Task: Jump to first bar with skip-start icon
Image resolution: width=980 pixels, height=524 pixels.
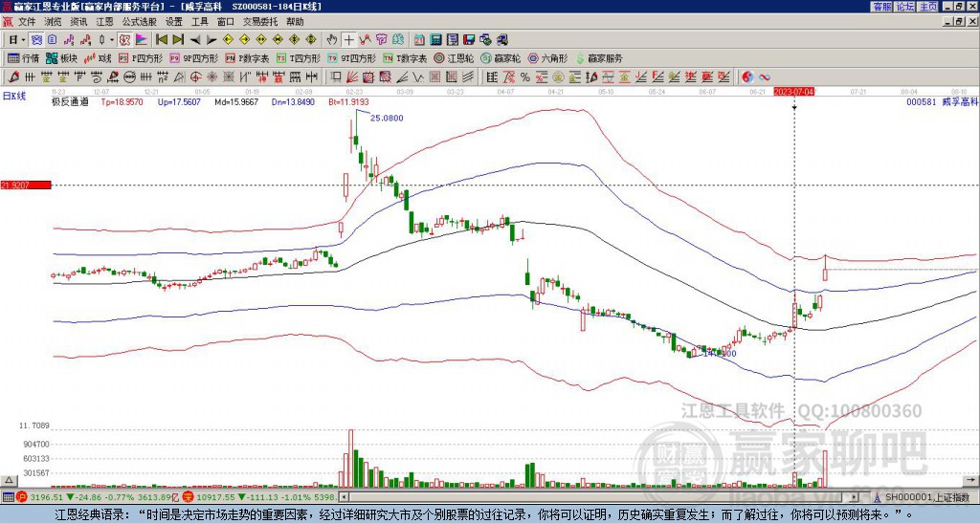Action: click(x=161, y=40)
